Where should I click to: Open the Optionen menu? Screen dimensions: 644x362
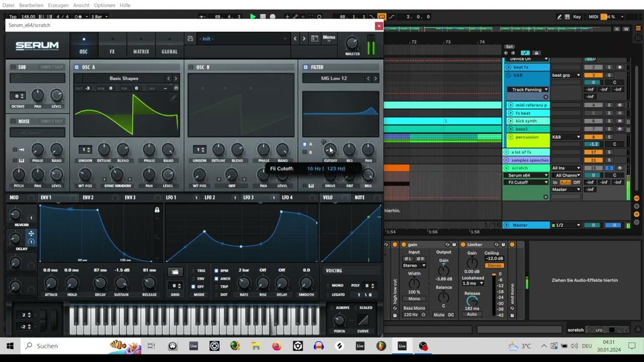pos(104,5)
